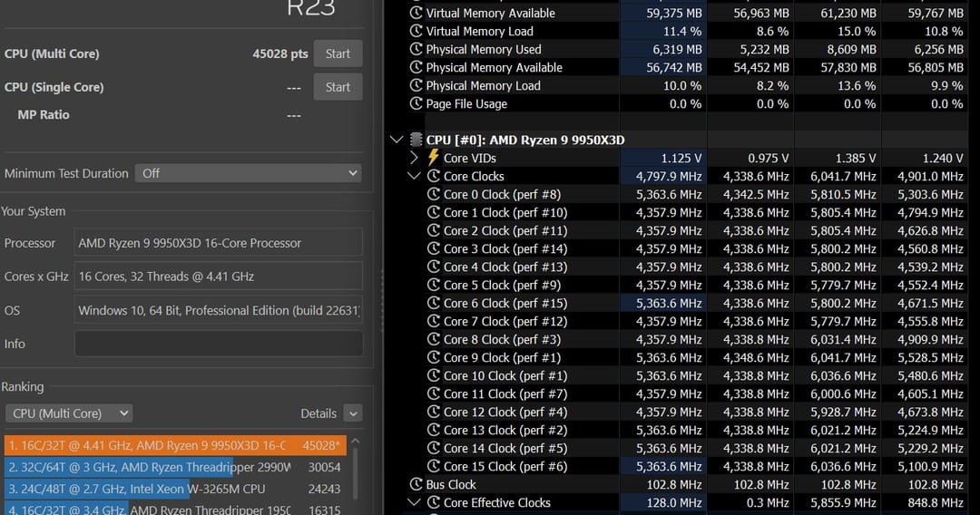Click the Core 0 Clock icon
The image size is (980, 515).
tap(433, 193)
